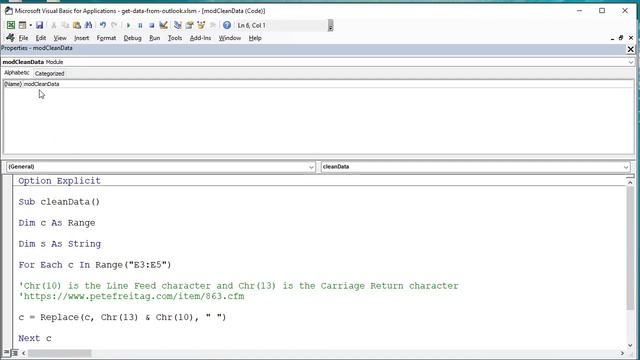Image resolution: width=640 pixels, height=360 pixels.
Task: Click the code window scroll up arrow
Action: (630, 182)
